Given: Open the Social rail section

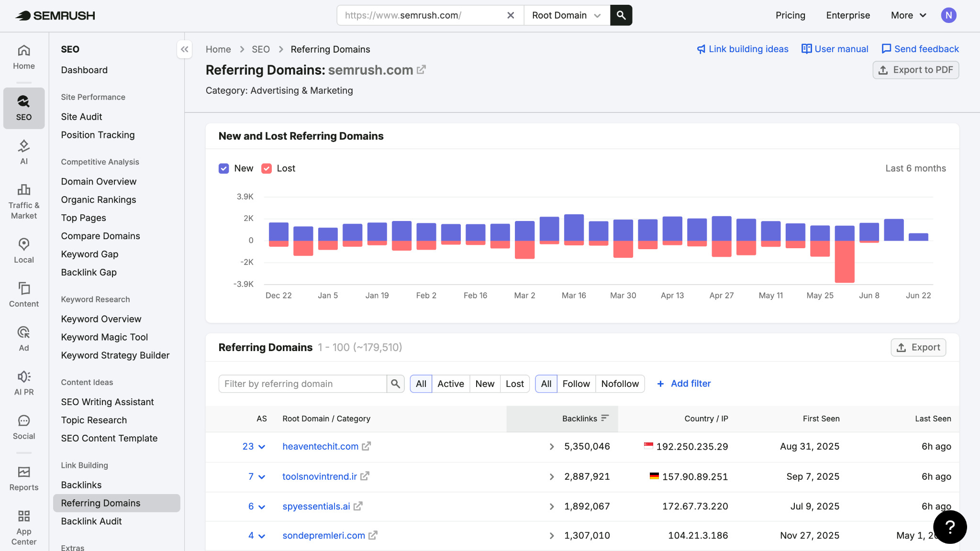Looking at the screenshot, I should pyautogui.click(x=24, y=427).
